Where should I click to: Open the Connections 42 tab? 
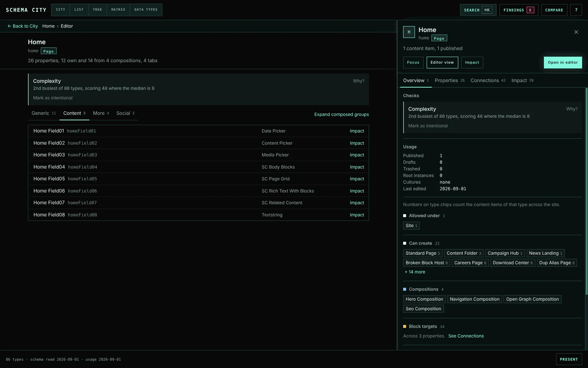pyautogui.click(x=488, y=81)
